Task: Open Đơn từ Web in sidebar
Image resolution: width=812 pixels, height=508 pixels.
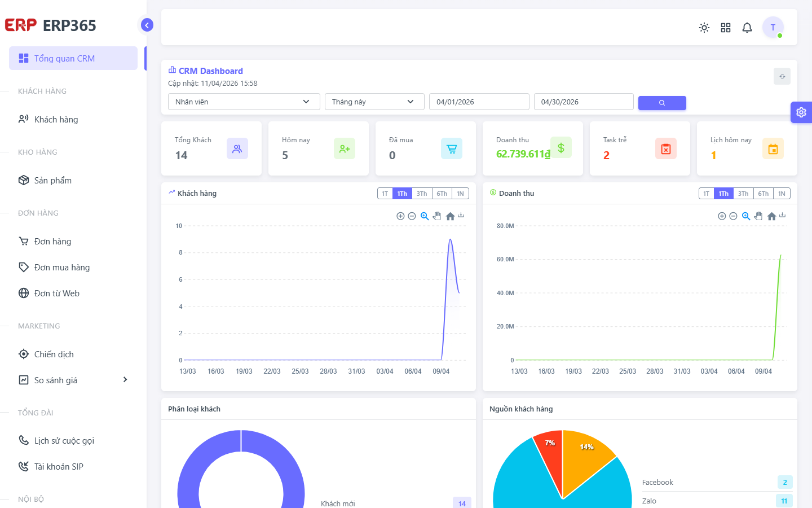Action: click(x=73, y=293)
